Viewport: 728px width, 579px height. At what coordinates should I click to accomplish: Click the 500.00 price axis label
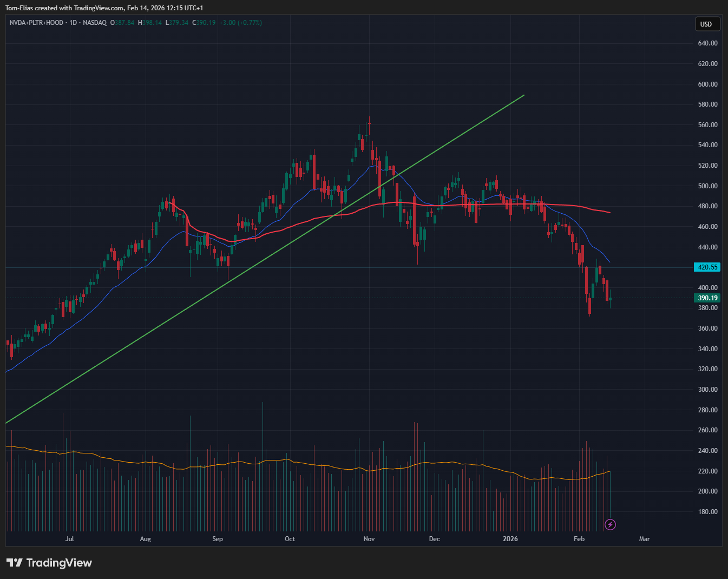click(708, 186)
